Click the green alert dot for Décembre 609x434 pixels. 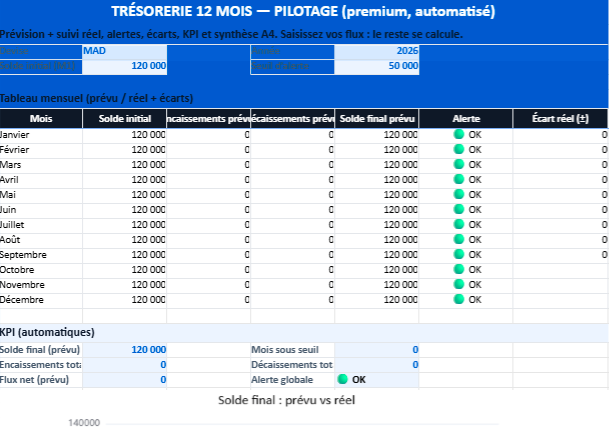[x=459, y=299]
